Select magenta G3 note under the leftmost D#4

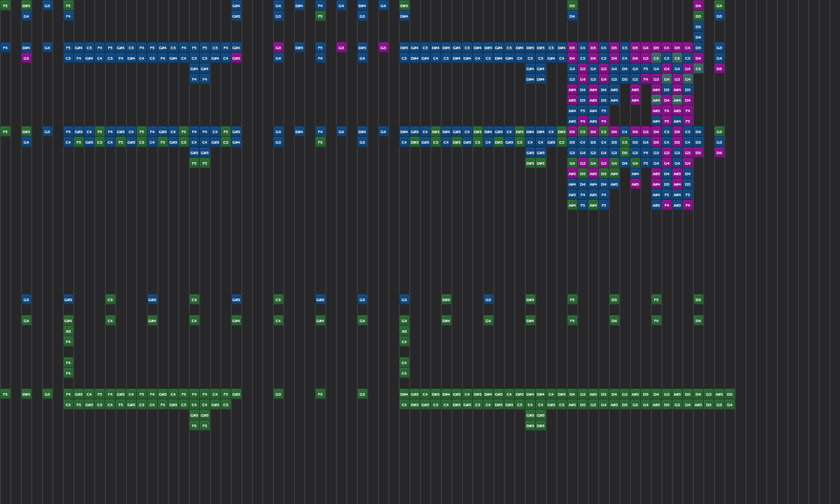click(26, 58)
